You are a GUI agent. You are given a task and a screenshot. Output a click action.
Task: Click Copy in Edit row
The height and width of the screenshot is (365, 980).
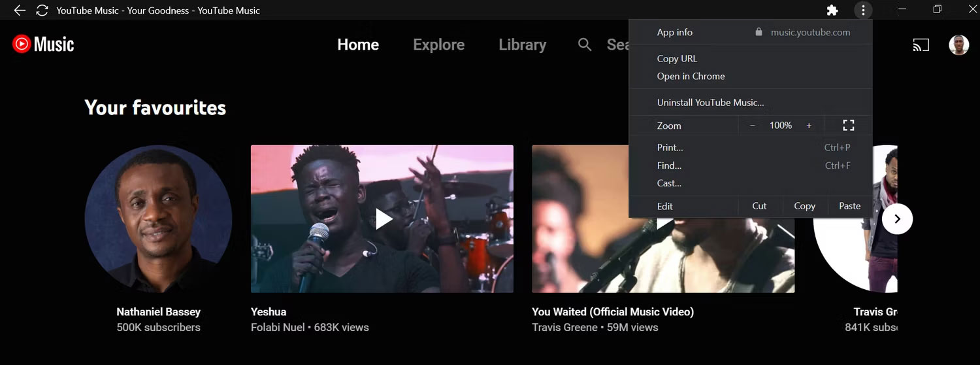pyautogui.click(x=804, y=205)
